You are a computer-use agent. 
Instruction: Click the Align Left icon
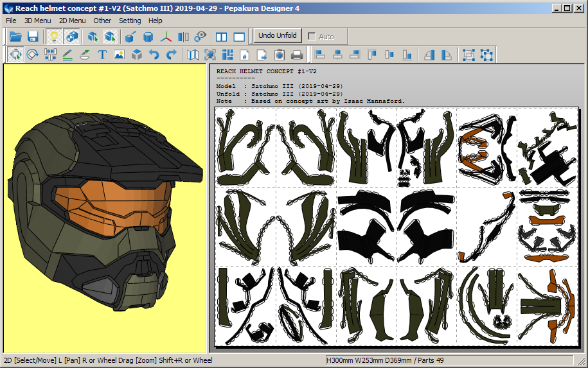[x=320, y=55]
